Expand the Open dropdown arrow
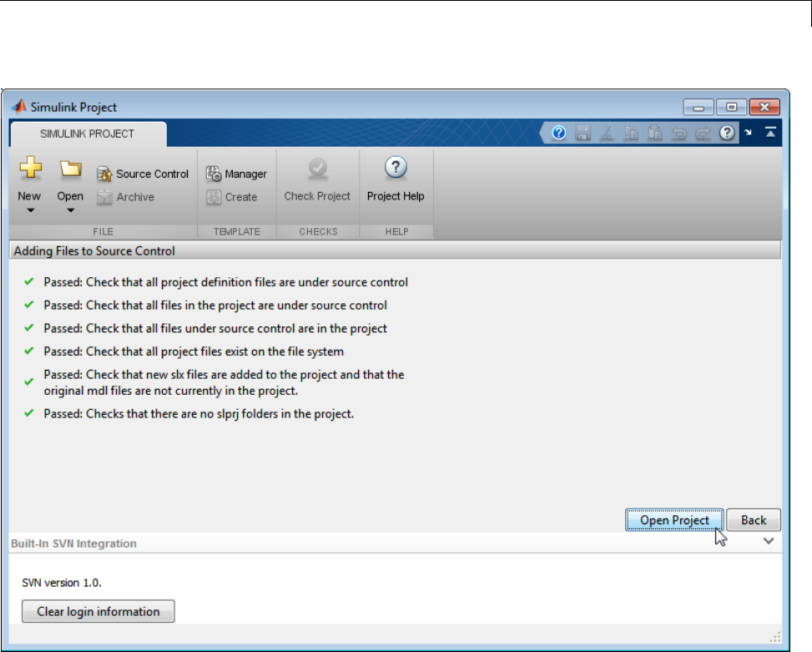This screenshot has width=812, height=652. pyautogui.click(x=70, y=210)
